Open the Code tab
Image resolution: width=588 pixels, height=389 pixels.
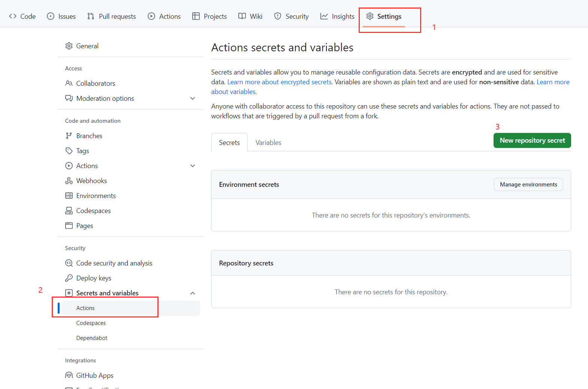coord(22,16)
